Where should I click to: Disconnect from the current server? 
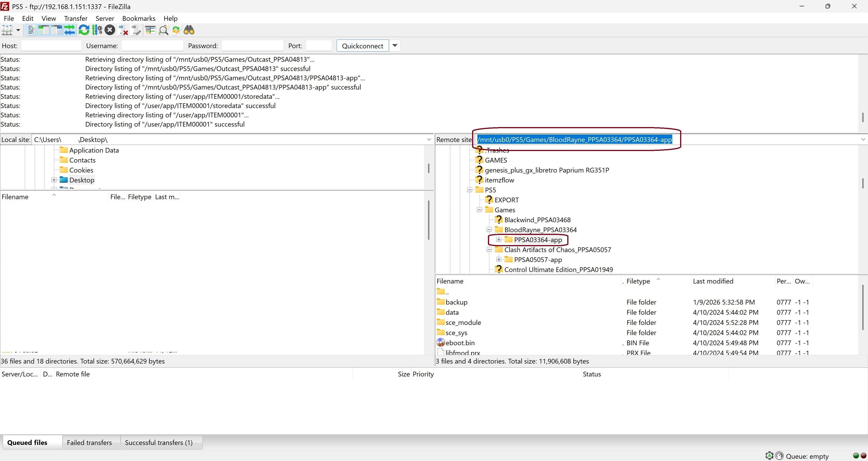point(123,30)
